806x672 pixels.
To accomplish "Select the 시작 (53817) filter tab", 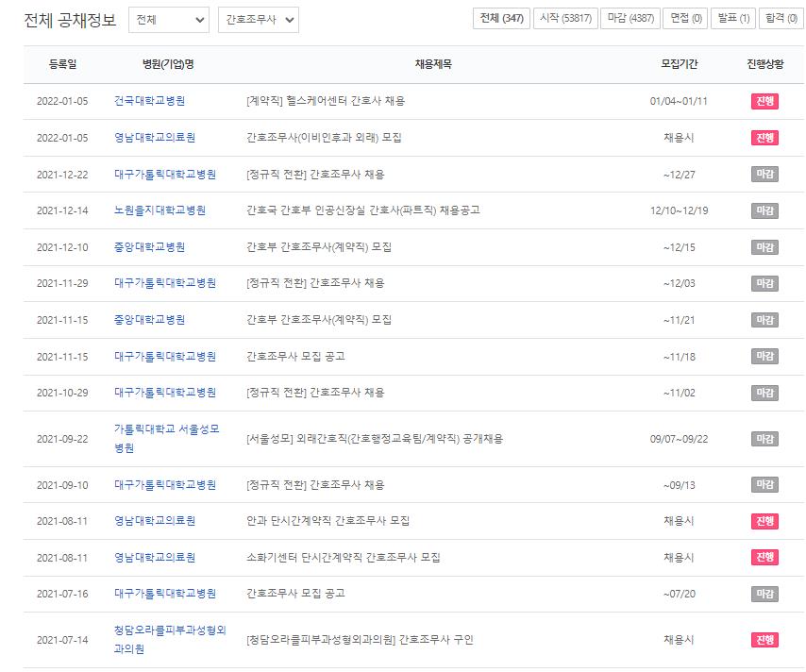I will pyautogui.click(x=565, y=19).
